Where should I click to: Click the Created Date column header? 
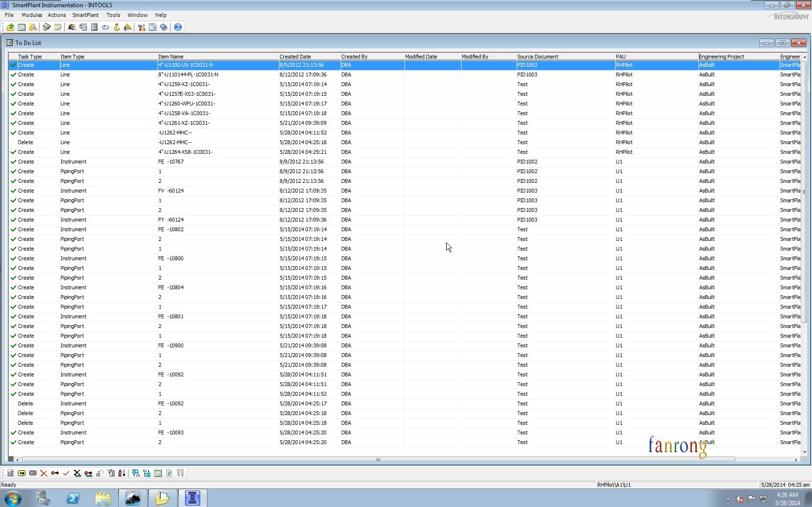[x=295, y=57]
